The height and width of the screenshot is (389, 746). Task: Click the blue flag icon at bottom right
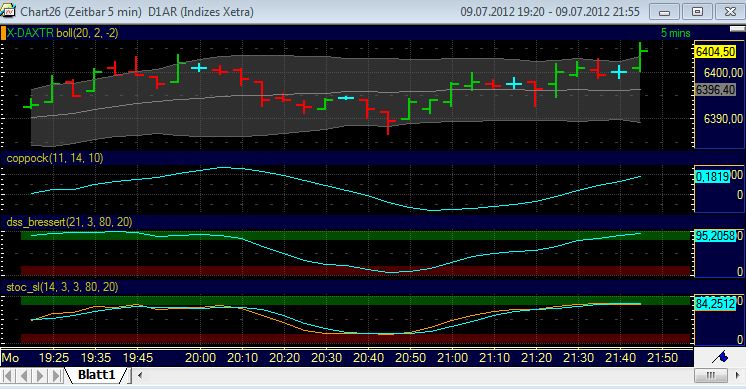720,357
